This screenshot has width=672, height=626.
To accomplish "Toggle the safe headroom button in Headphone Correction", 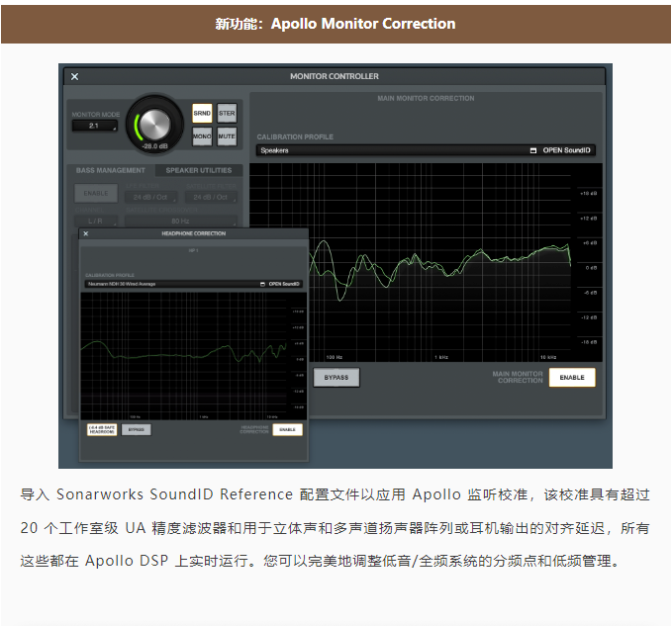I will [x=102, y=429].
